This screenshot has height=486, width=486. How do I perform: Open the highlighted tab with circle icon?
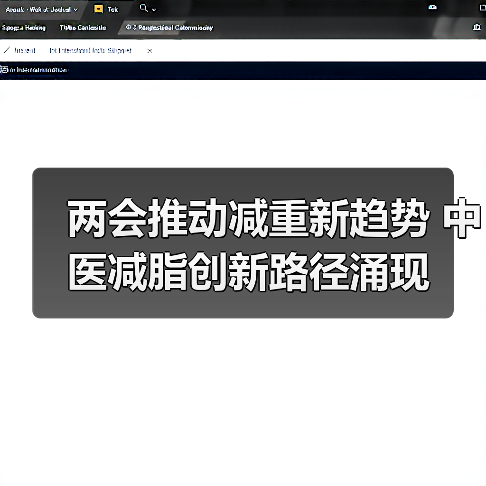tap(169, 28)
